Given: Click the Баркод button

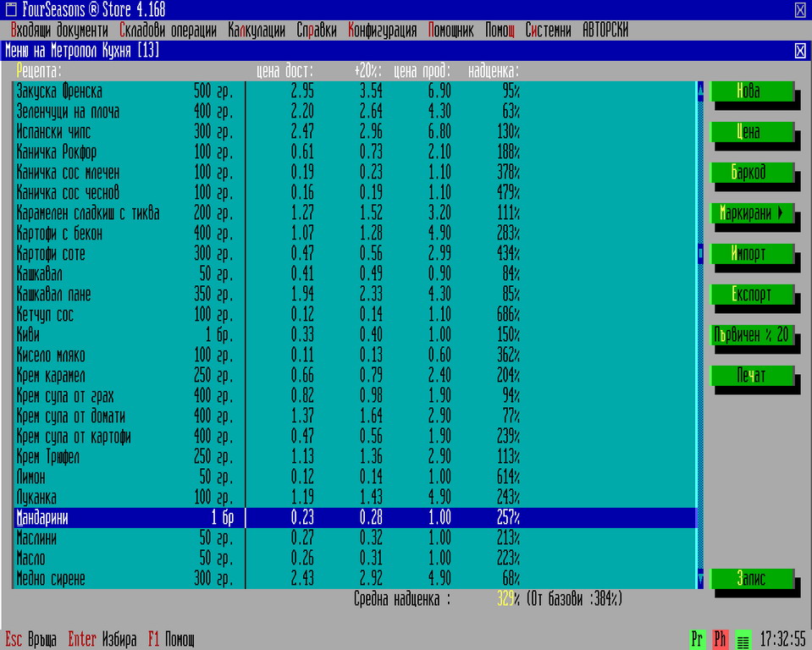Looking at the screenshot, I should click(752, 173).
